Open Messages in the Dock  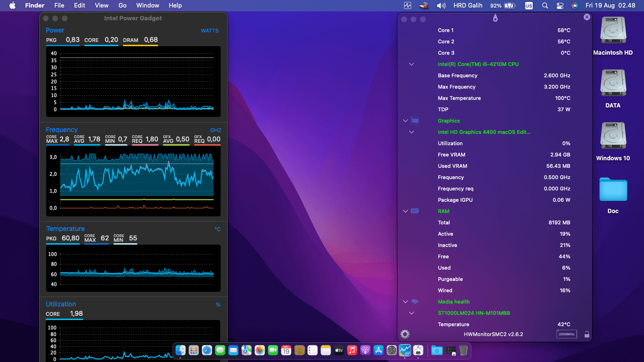[220, 350]
